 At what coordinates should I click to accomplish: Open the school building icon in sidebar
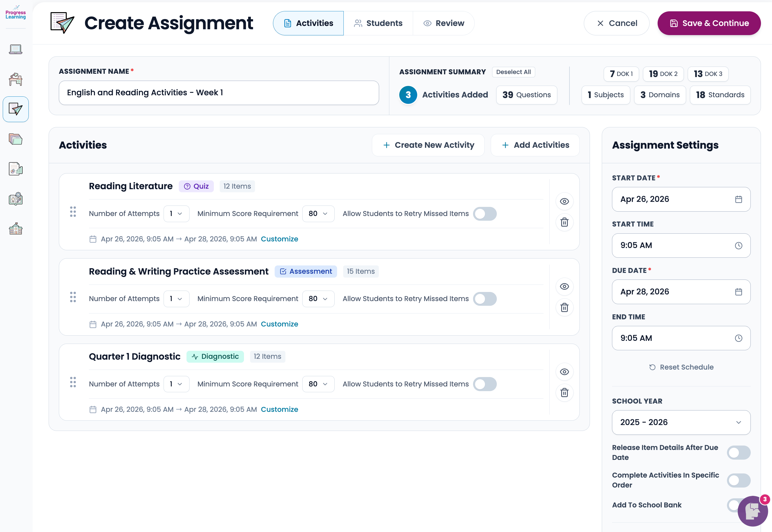pyautogui.click(x=16, y=228)
